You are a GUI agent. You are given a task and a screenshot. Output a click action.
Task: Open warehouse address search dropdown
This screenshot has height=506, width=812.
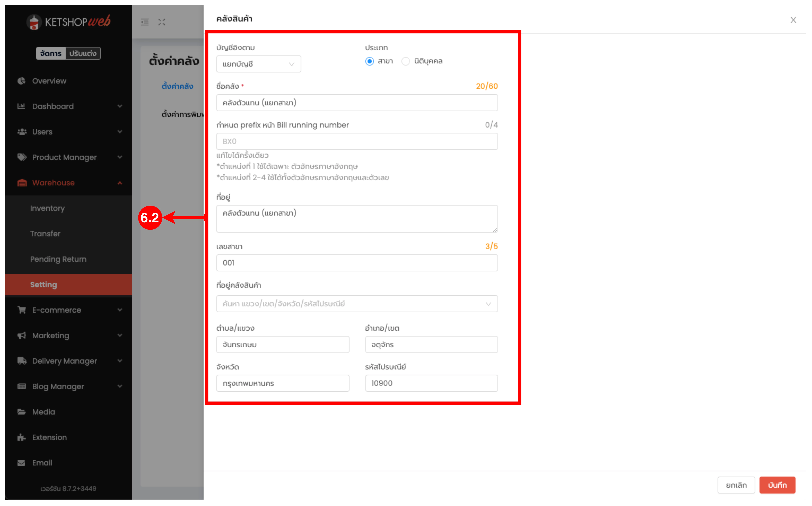[x=357, y=304]
